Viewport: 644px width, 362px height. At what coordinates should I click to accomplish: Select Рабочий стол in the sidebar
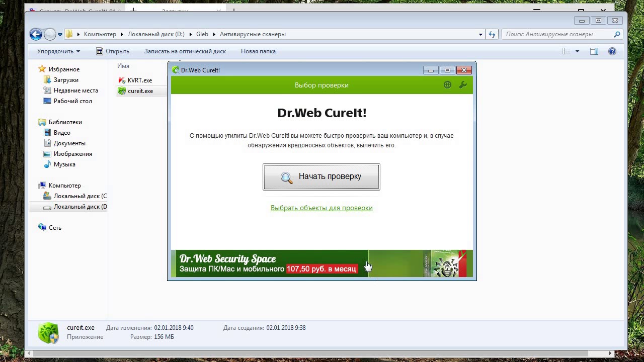click(72, 101)
